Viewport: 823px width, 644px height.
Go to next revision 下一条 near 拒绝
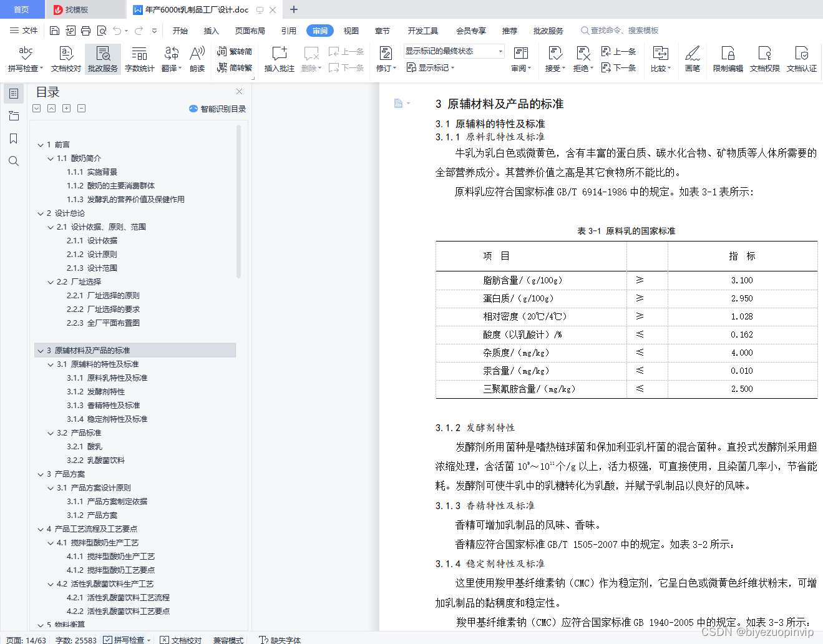[618, 67]
